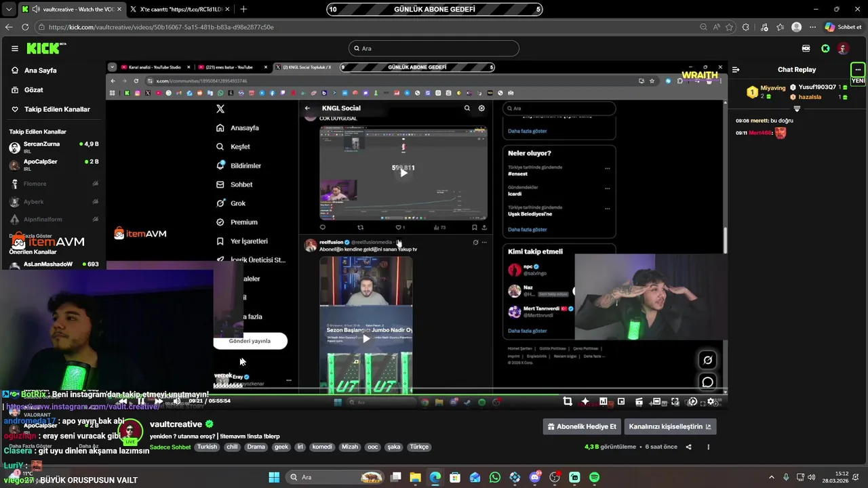The width and height of the screenshot is (868, 488).
Task: Open the vaultcreative channel name link
Action: tap(176, 424)
